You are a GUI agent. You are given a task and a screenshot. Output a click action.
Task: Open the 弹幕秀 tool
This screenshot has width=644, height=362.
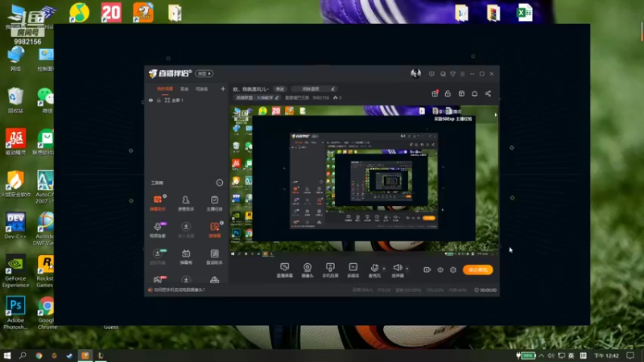tap(186, 257)
